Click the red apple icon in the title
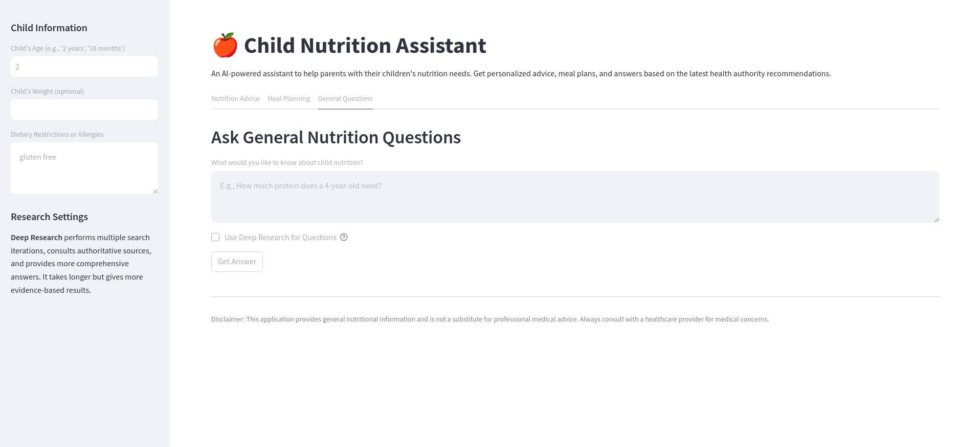 [x=225, y=46]
